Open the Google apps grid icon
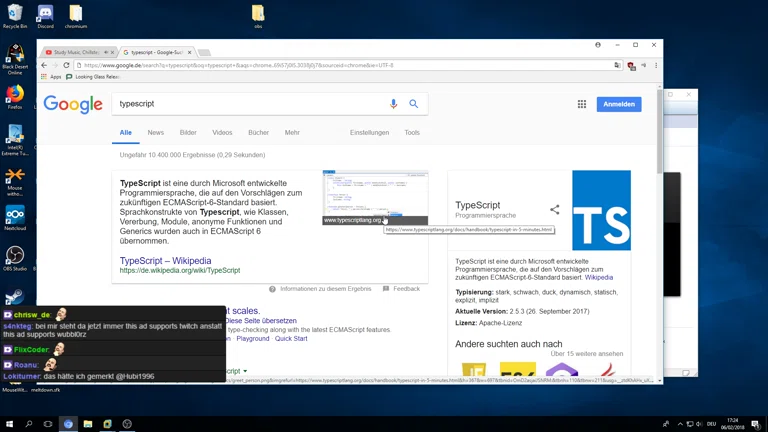Image resolution: width=768 pixels, height=432 pixels. click(582, 104)
